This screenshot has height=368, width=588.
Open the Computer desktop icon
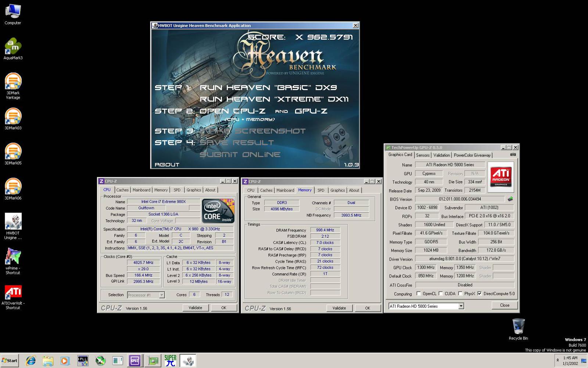(x=13, y=14)
